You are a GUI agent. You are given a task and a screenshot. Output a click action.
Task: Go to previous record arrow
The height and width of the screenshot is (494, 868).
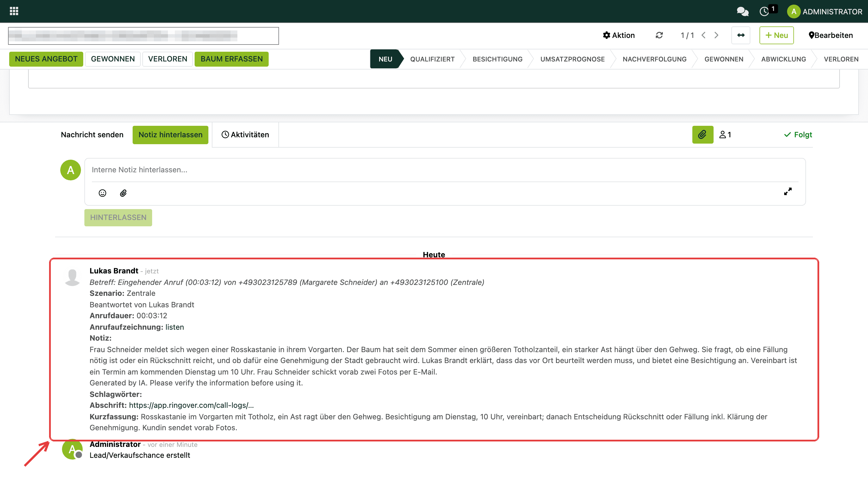pos(704,35)
